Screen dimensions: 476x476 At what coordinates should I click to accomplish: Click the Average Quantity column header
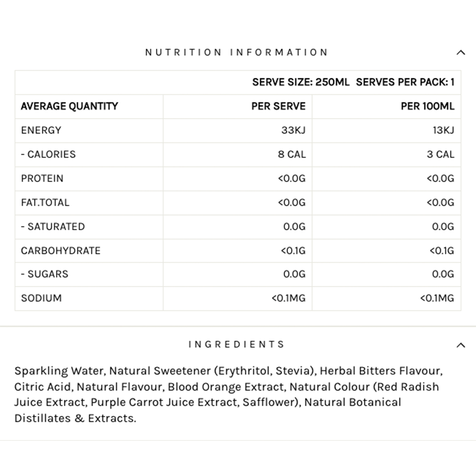[69, 106]
